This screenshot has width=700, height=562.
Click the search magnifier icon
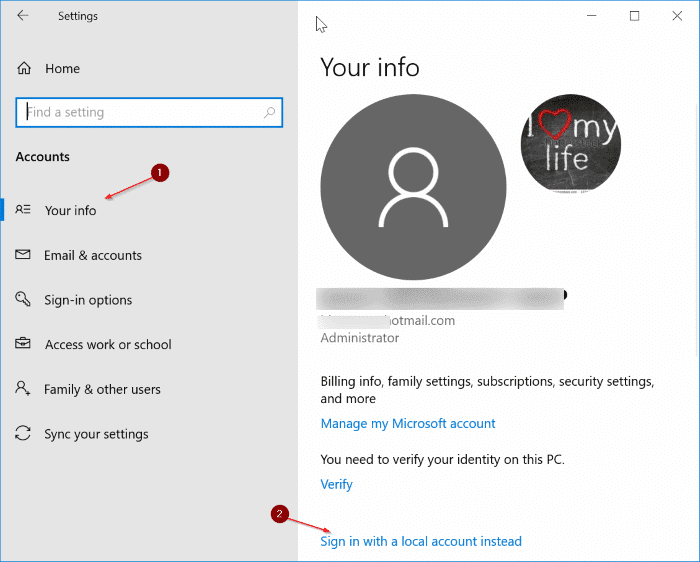(269, 112)
